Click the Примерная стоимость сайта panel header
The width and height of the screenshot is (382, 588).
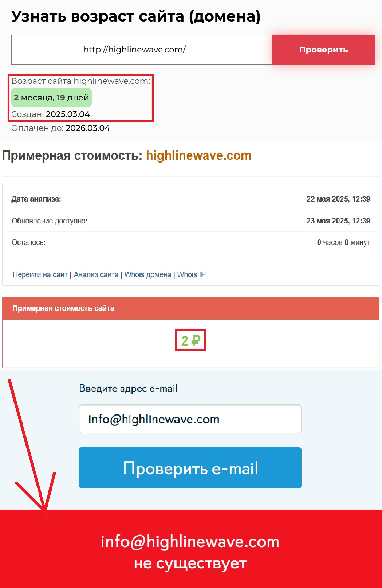[x=191, y=308]
